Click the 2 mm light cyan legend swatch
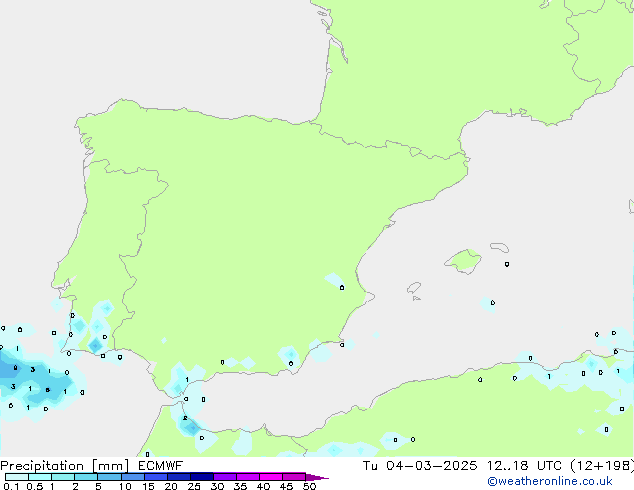Image resolution: width=634 pixels, height=490 pixels. [x=86, y=477]
